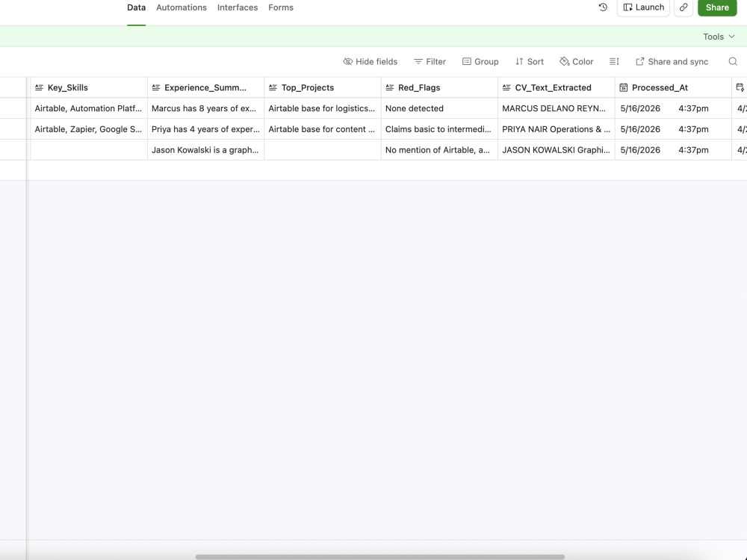Open Color options
The height and width of the screenshot is (560, 747).
(577, 61)
